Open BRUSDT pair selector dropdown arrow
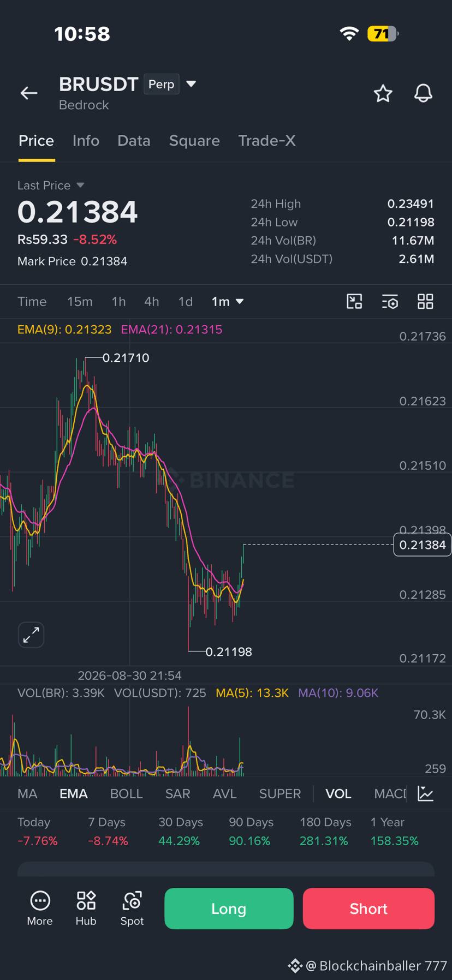Viewport: 452px width, 980px height. (x=191, y=84)
